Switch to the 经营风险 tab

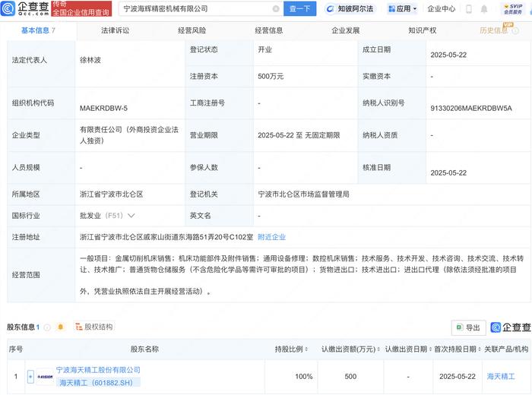pos(192,30)
